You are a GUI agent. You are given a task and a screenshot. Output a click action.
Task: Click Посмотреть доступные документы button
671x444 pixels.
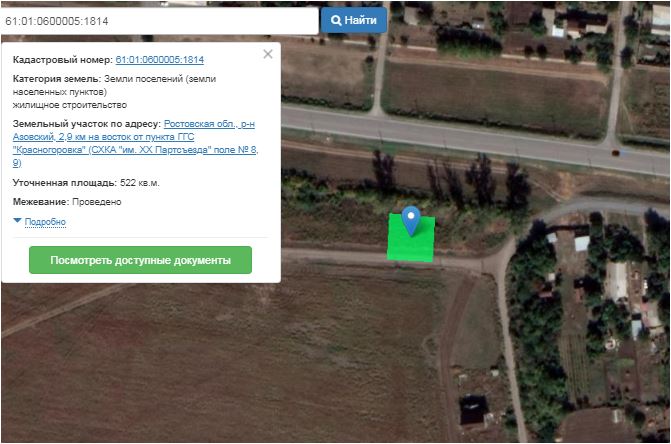pyautogui.click(x=140, y=260)
